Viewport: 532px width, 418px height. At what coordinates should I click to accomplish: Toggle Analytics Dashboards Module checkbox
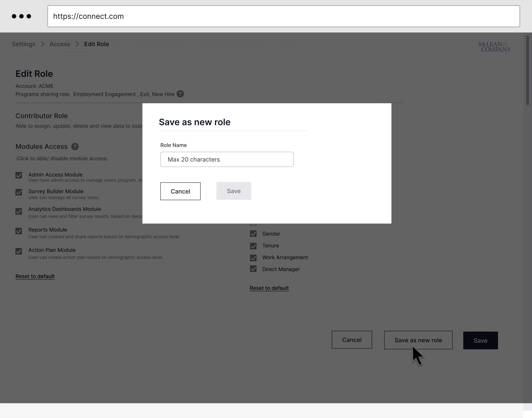pos(19,211)
